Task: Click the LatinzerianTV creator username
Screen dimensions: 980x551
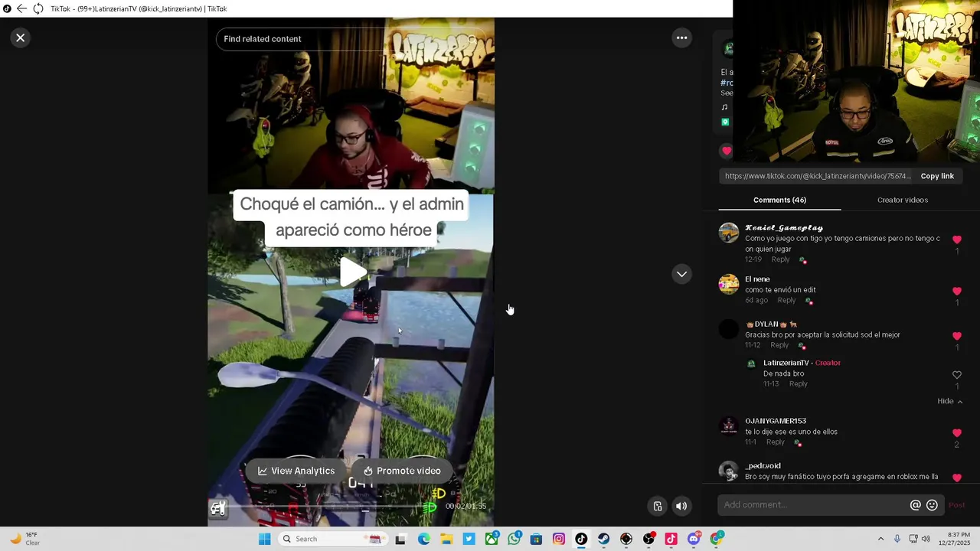Action: click(x=786, y=363)
